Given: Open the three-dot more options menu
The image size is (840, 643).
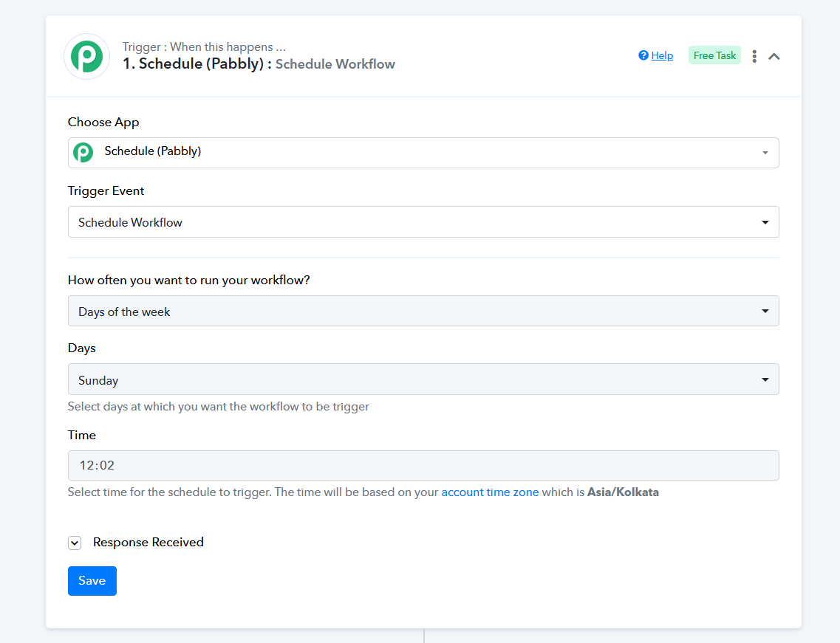Looking at the screenshot, I should (754, 56).
